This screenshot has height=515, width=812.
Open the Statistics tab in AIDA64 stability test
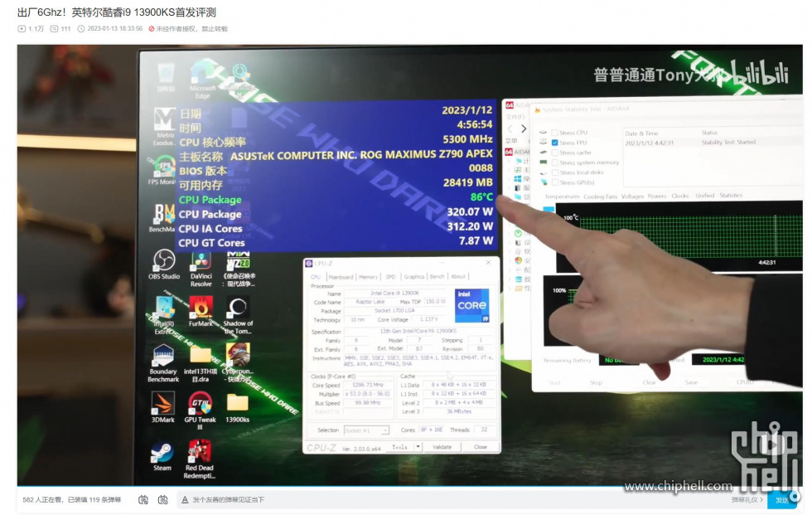click(731, 196)
